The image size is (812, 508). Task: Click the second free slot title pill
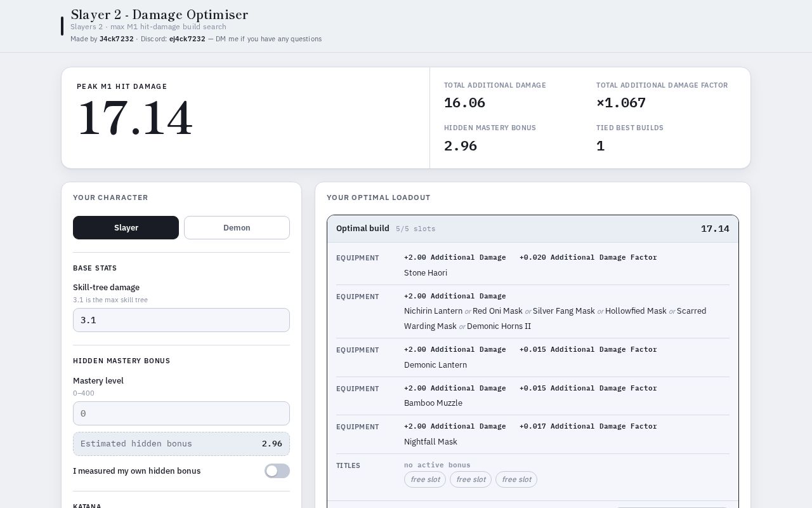tap(471, 479)
